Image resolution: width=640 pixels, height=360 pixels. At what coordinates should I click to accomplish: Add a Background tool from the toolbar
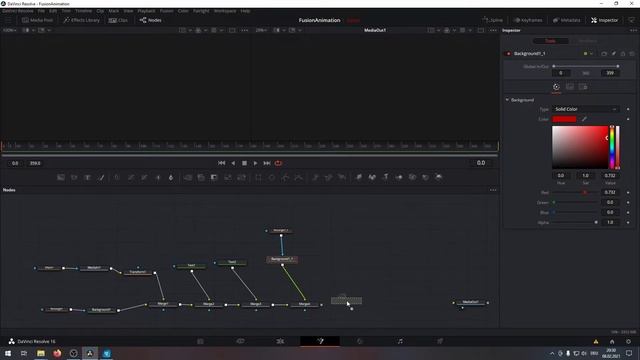click(x=61, y=177)
